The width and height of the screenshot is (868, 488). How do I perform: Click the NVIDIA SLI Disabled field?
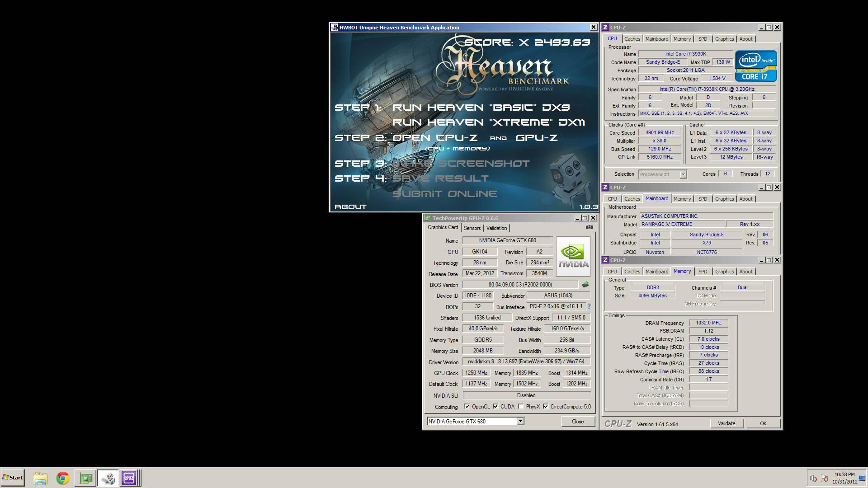click(x=526, y=395)
